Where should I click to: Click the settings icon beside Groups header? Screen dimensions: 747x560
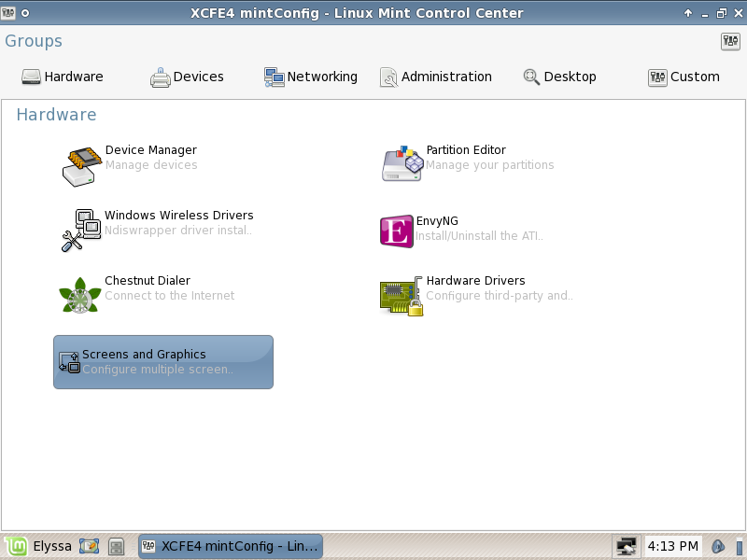point(730,41)
